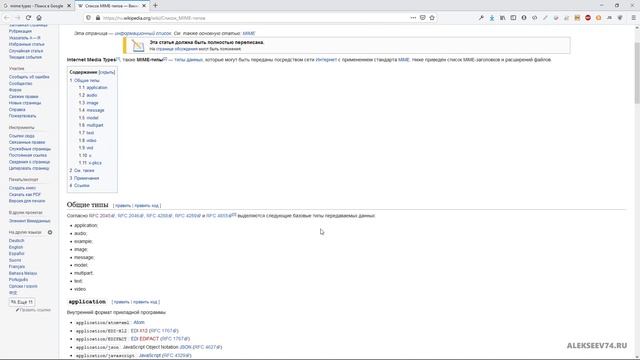Jump to 1.11 x-pkcs in contents
The image size is (640, 360).
pyautogui.click(x=90, y=163)
